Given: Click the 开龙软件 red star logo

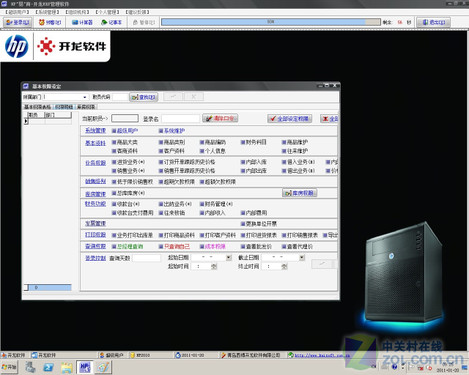Looking at the screenshot, I should point(46,46).
